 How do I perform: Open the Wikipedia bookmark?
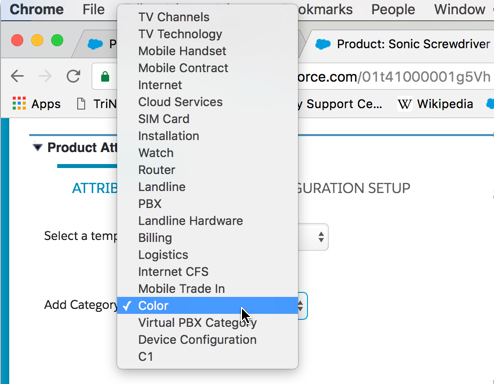coord(435,104)
